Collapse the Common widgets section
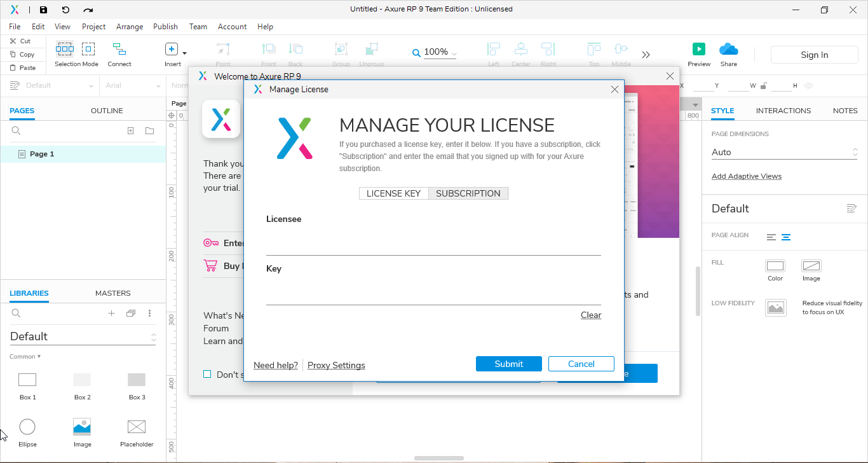The width and height of the screenshot is (868, 463). [25, 357]
